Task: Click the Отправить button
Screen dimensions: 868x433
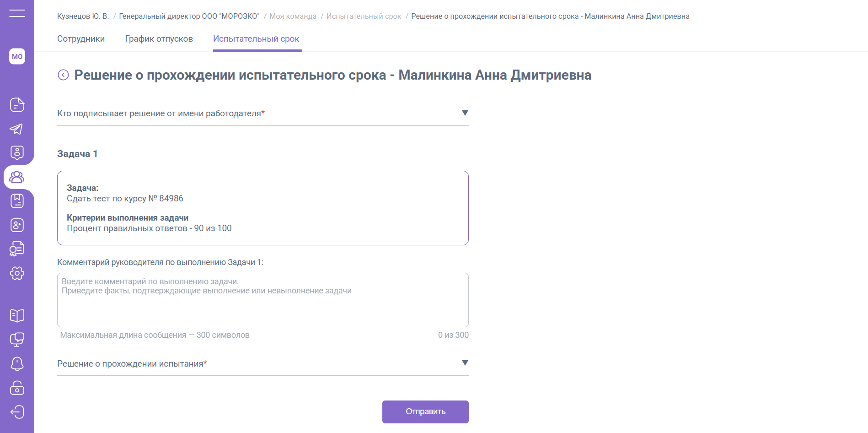Action: [425, 411]
